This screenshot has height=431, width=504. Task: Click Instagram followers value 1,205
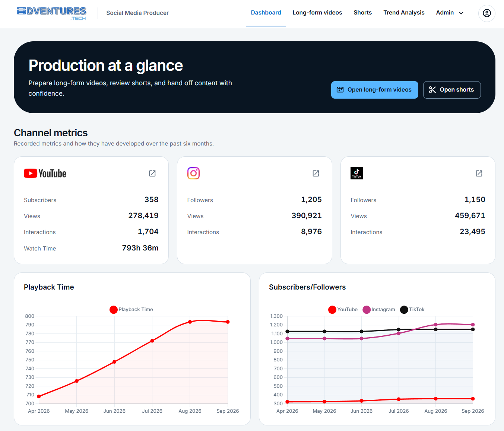311,199
